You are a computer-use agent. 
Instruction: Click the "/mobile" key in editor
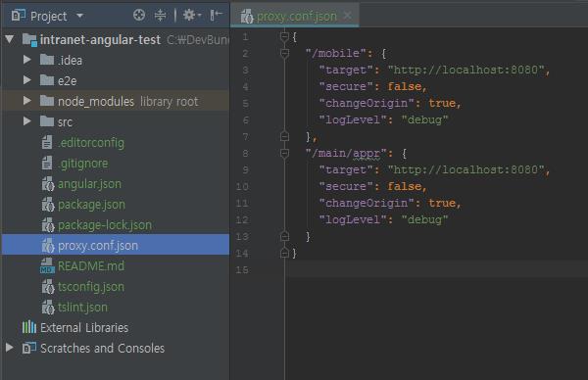click(x=335, y=53)
